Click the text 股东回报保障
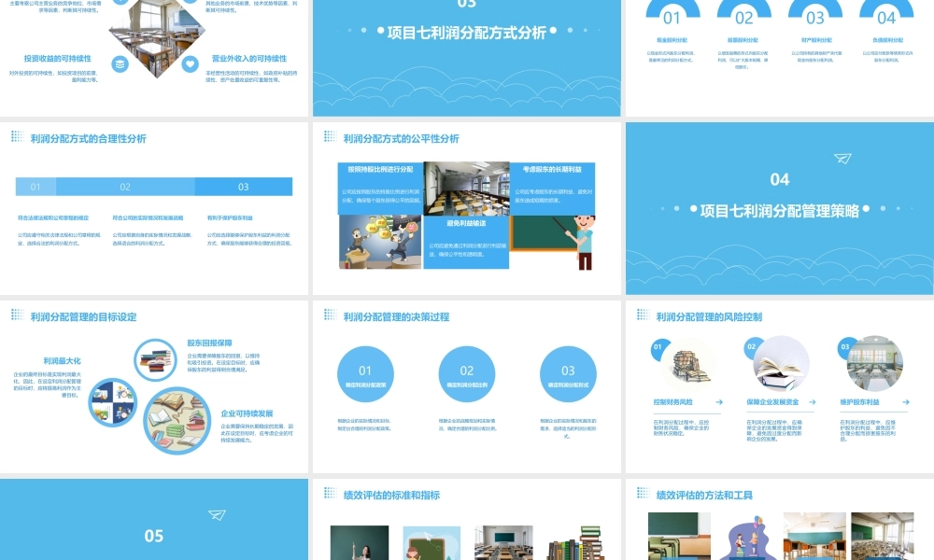934x560 pixels. click(x=209, y=343)
